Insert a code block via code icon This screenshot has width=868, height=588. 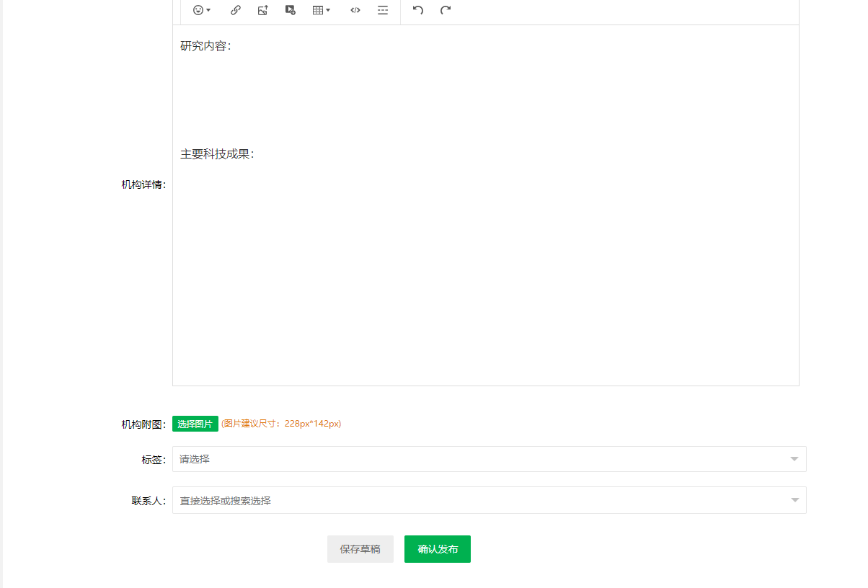click(355, 10)
